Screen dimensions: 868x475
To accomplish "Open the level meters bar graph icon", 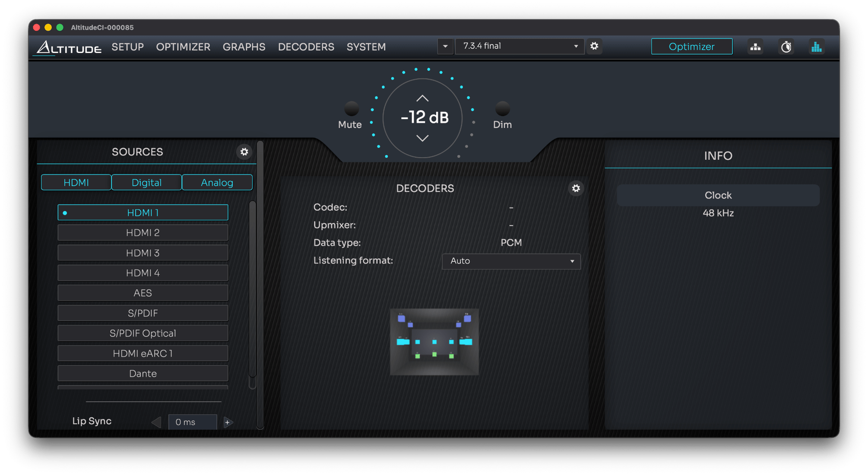I will click(816, 47).
